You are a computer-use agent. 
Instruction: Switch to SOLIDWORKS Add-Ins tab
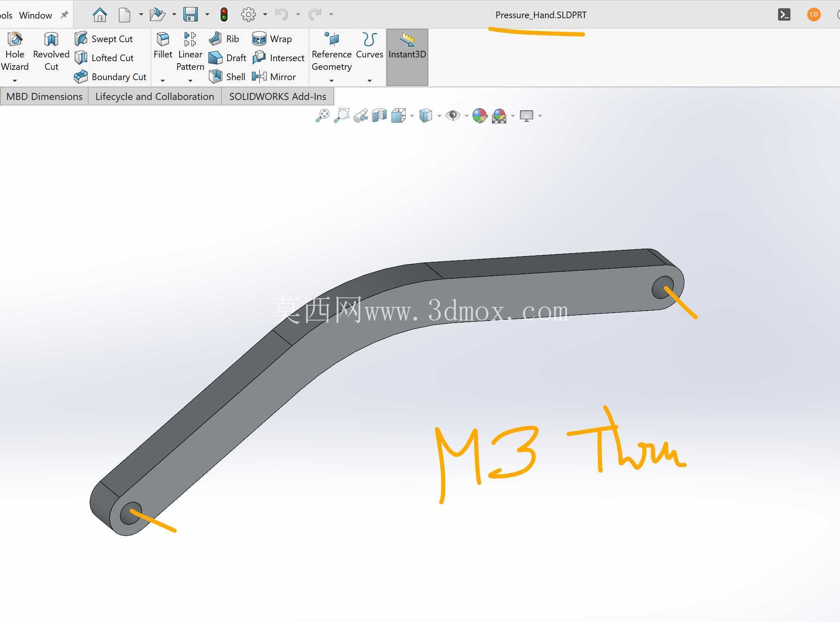pos(278,97)
